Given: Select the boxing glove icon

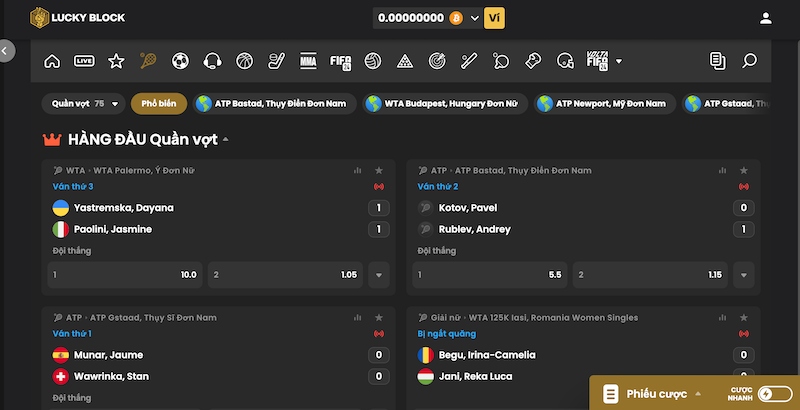Looking at the screenshot, I should pos(533,61).
